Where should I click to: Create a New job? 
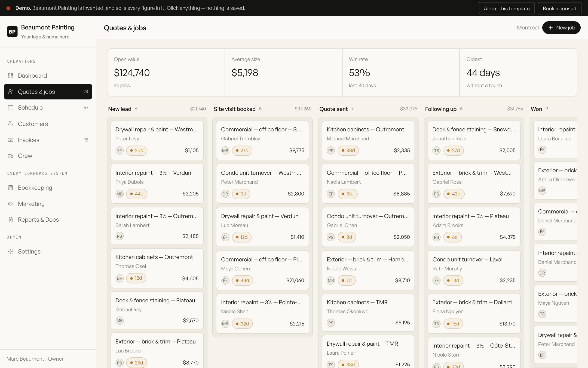(561, 28)
